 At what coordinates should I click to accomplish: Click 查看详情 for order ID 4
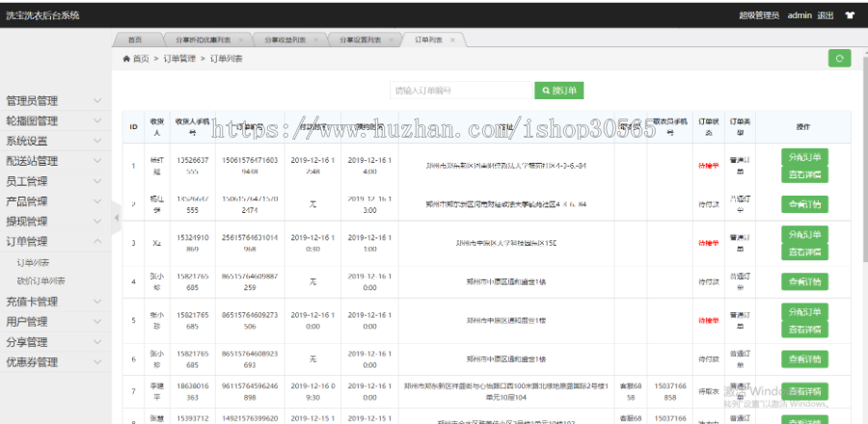[x=805, y=281]
